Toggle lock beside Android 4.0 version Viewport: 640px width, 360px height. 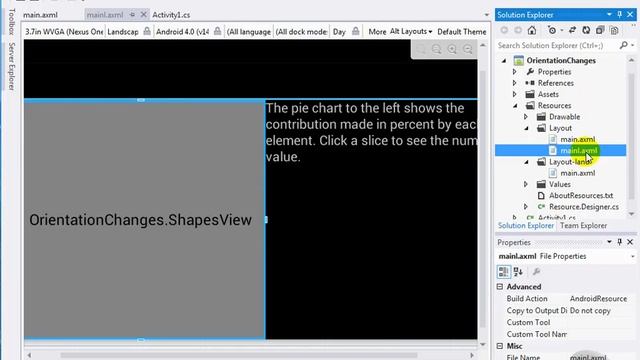tap(218, 31)
